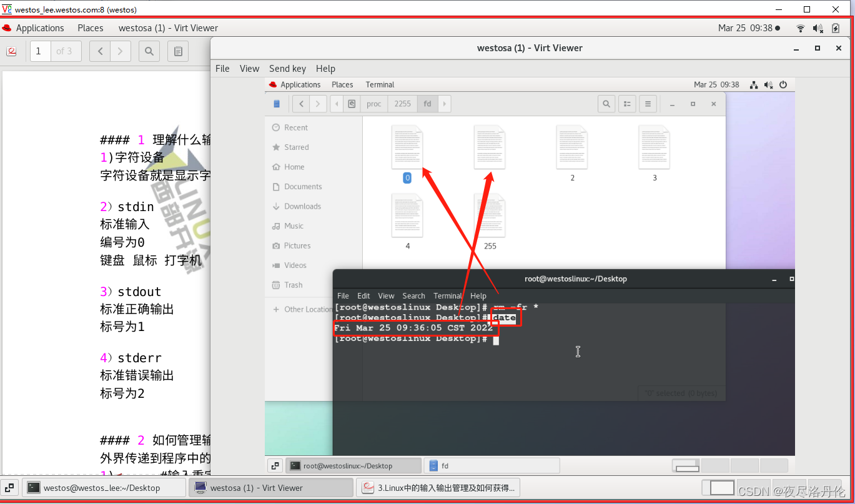855x504 pixels.
Task: Go to next page in document viewer
Action: [121, 51]
